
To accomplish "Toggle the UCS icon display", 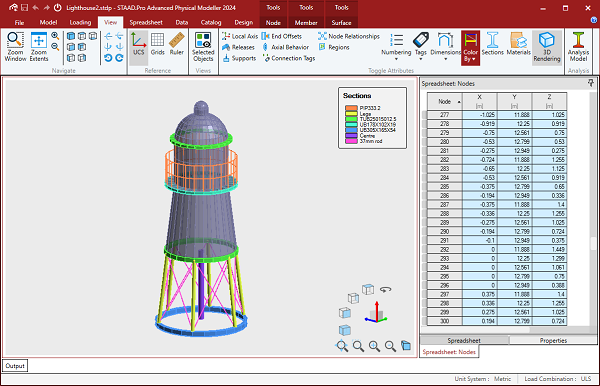I will pos(138,44).
